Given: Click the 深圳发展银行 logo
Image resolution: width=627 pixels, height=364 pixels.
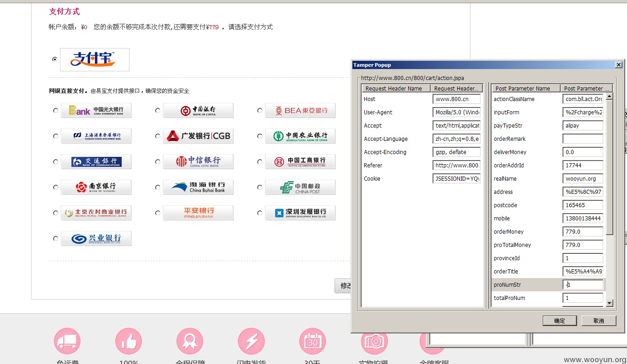Looking at the screenshot, I should [300, 213].
